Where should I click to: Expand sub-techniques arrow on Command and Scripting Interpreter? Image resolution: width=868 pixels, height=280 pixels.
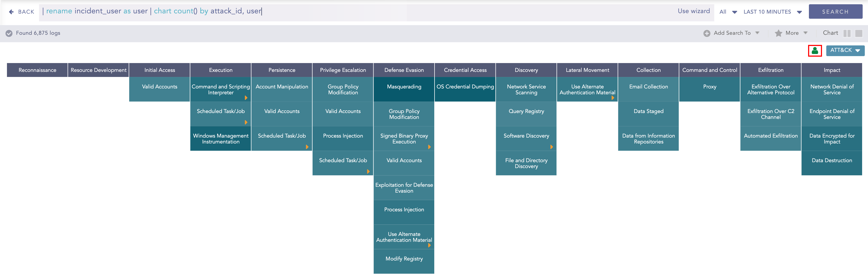(246, 98)
